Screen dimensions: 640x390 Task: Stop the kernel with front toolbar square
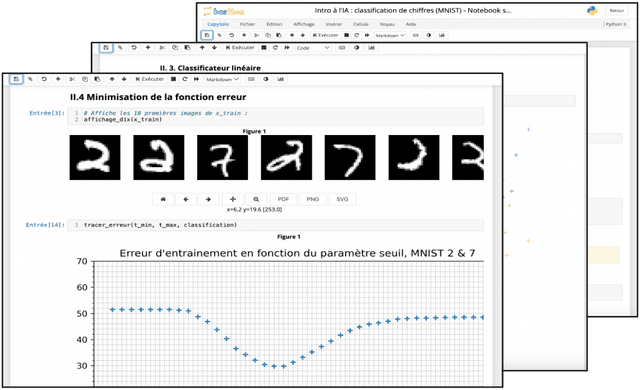coord(173,79)
